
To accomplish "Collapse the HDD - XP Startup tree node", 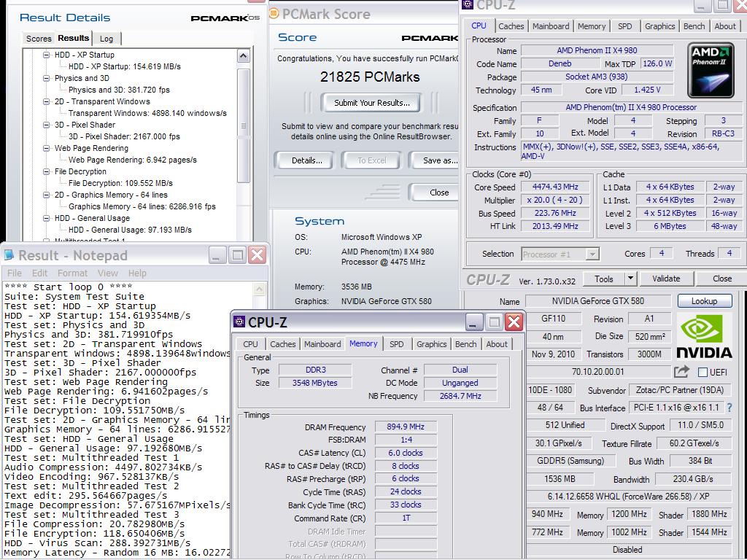I will click(x=46, y=55).
